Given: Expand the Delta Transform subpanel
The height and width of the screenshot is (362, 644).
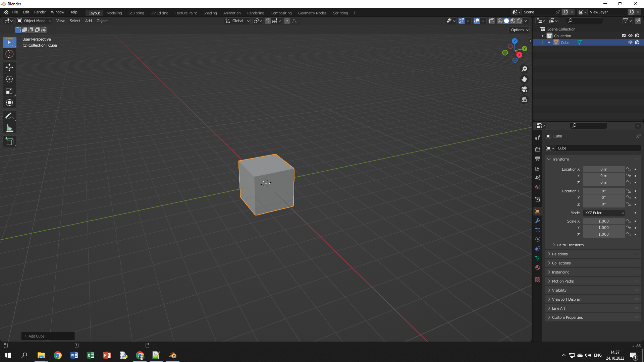Looking at the screenshot, I should pyautogui.click(x=570, y=245).
